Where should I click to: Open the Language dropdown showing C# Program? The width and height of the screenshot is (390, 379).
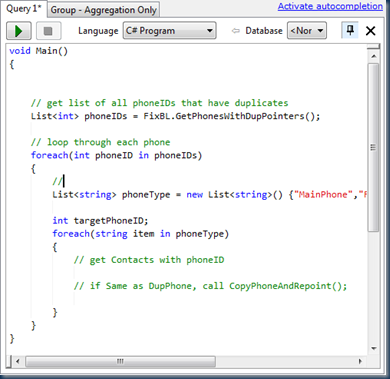pyautogui.click(x=170, y=31)
